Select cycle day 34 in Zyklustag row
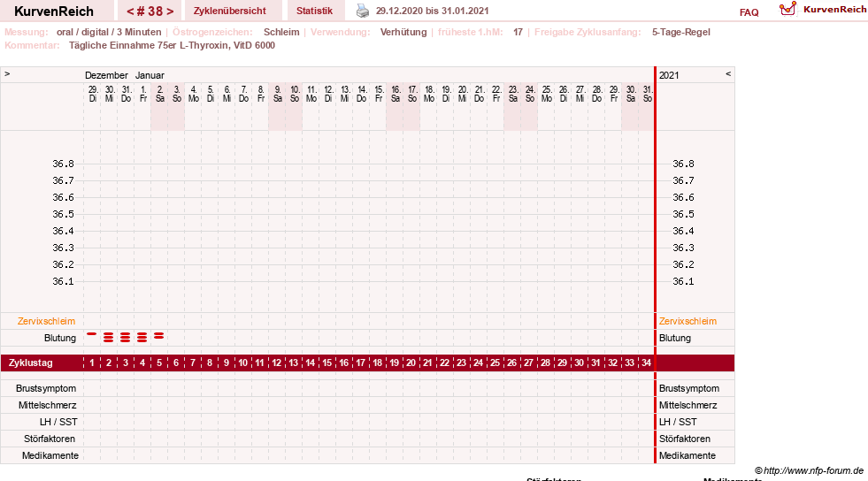The height and width of the screenshot is (481, 868). coord(646,363)
